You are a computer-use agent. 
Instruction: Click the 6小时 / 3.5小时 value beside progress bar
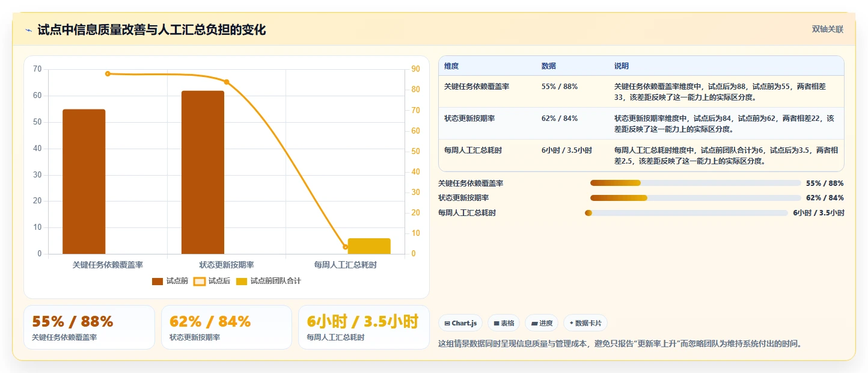point(819,213)
